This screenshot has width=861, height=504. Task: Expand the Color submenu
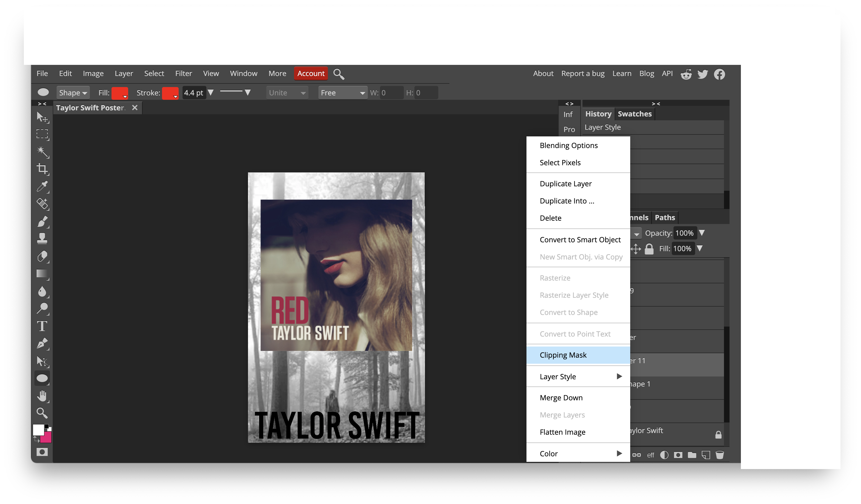click(x=578, y=454)
